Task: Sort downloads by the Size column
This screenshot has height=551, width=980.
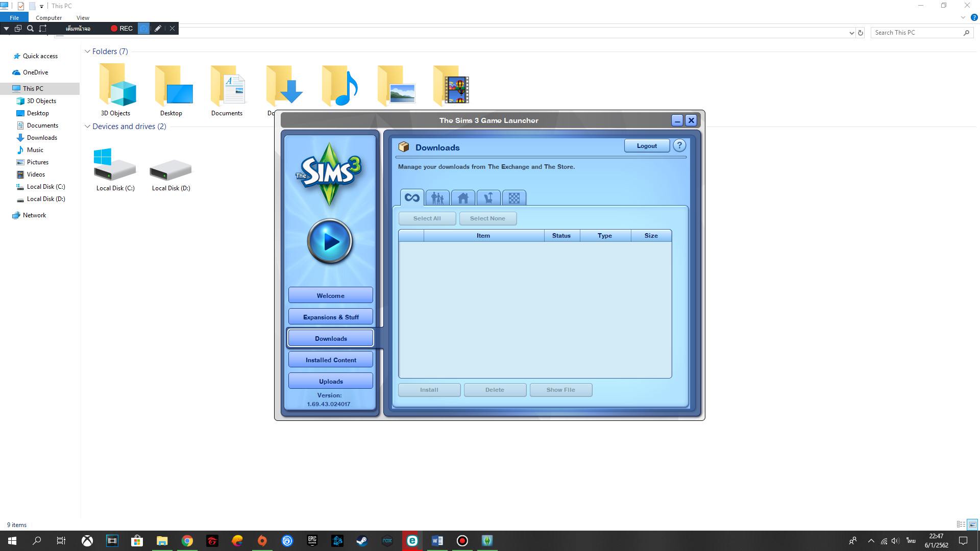Action: (x=651, y=236)
